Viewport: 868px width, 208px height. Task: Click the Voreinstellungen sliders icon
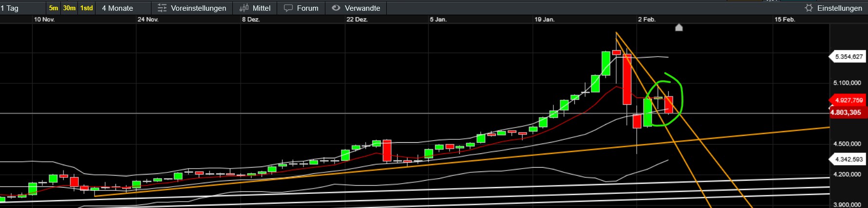click(162, 8)
